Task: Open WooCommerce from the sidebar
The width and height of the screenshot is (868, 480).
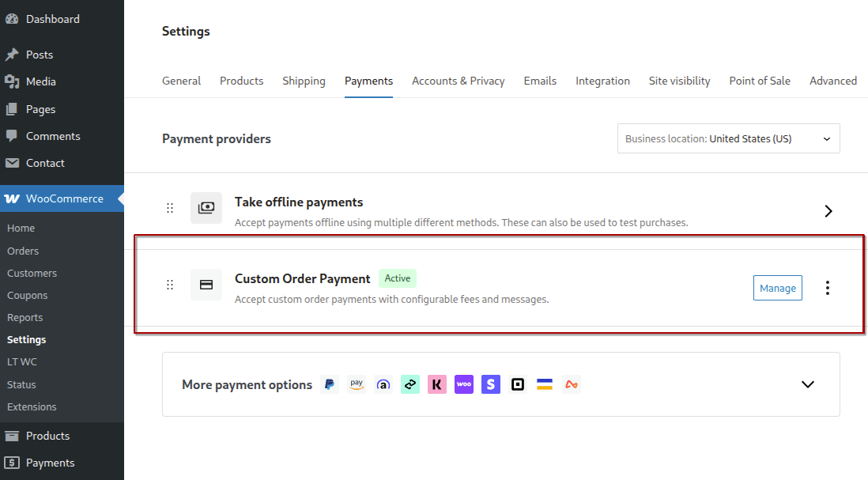Action: (62, 198)
